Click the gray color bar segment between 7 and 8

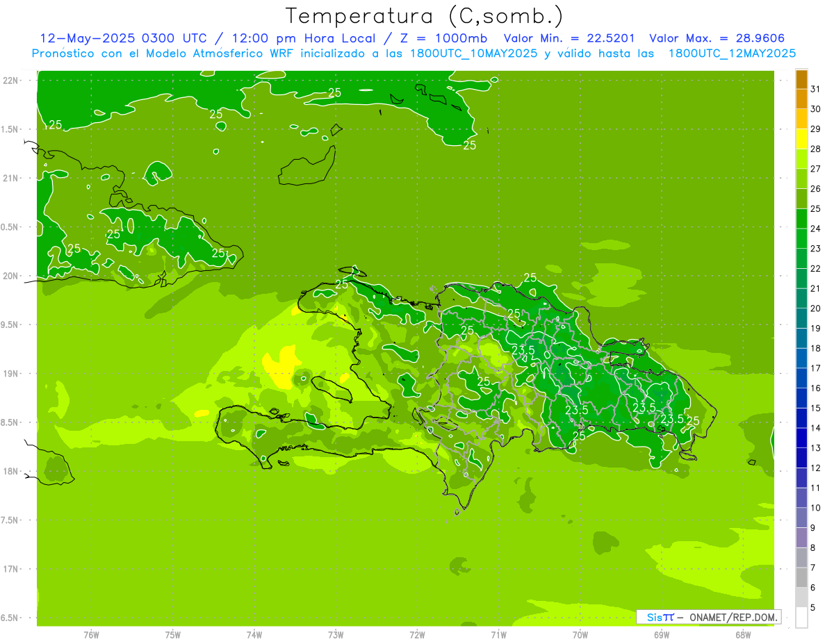tap(801, 558)
